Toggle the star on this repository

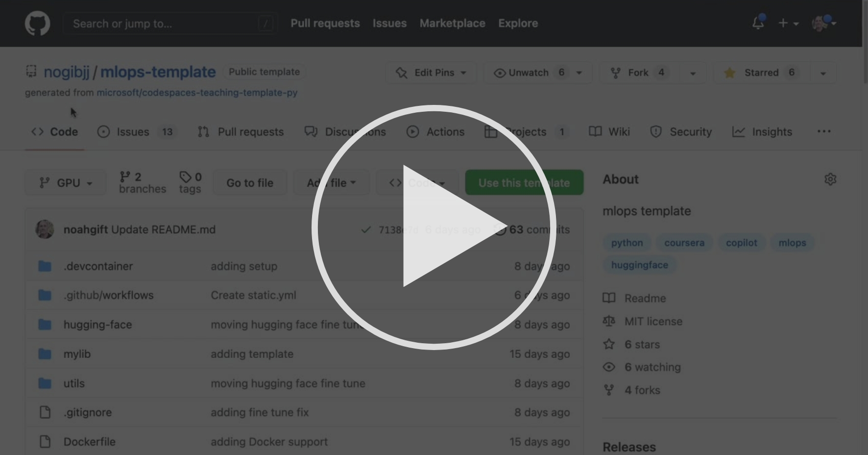tap(760, 73)
